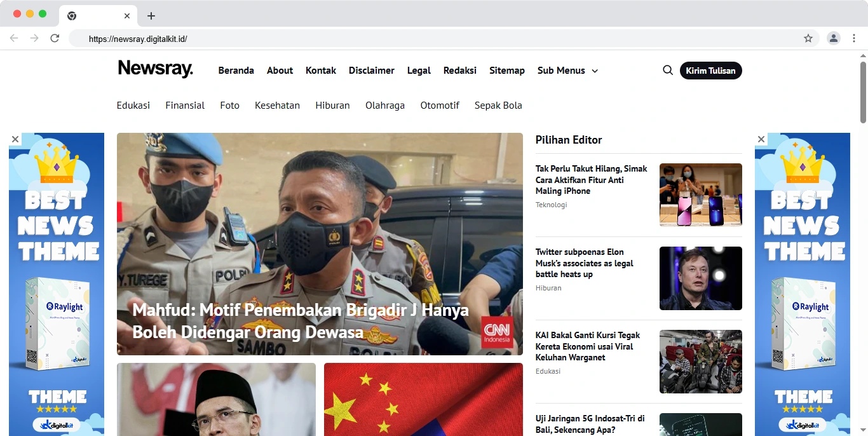Click the iPhone store thumbnail
Viewport: 868px width, 436px height.
coord(701,195)
